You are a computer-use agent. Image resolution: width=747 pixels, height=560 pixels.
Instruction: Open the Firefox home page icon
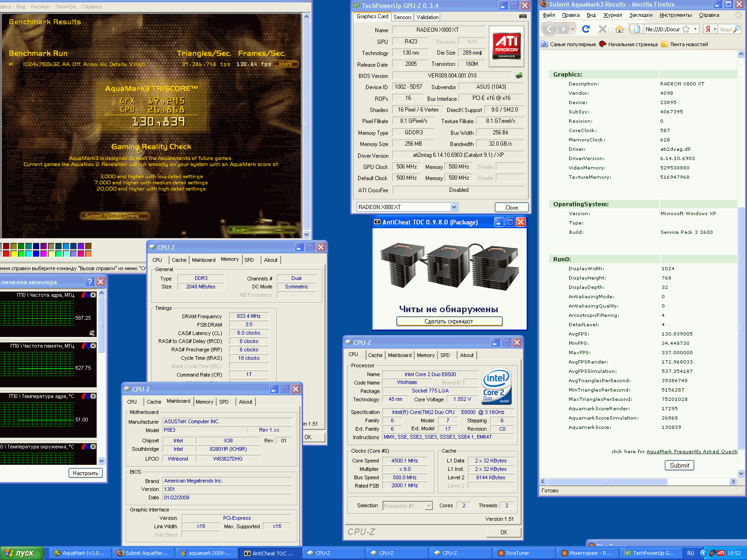620,29
